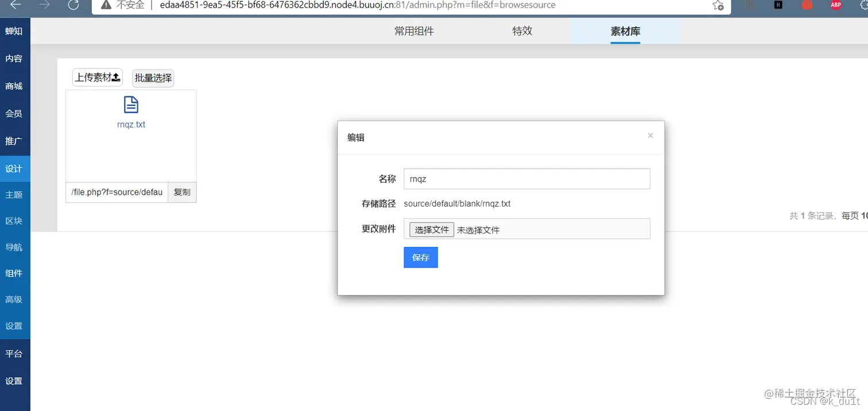
Task: Click the red extension icon in browser toolbar
Action: click(x=807, y=5)
